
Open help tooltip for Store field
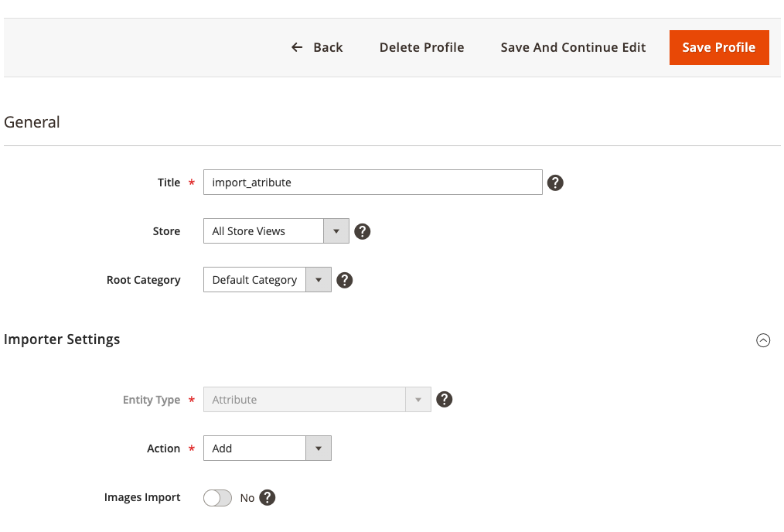[x=362, y=231]
